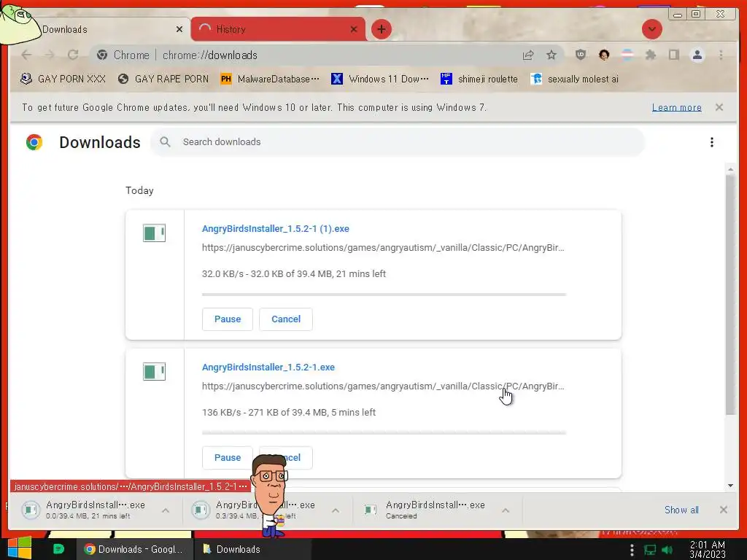
Task: Click the magnifier search icon
Action: click(165, 142)
